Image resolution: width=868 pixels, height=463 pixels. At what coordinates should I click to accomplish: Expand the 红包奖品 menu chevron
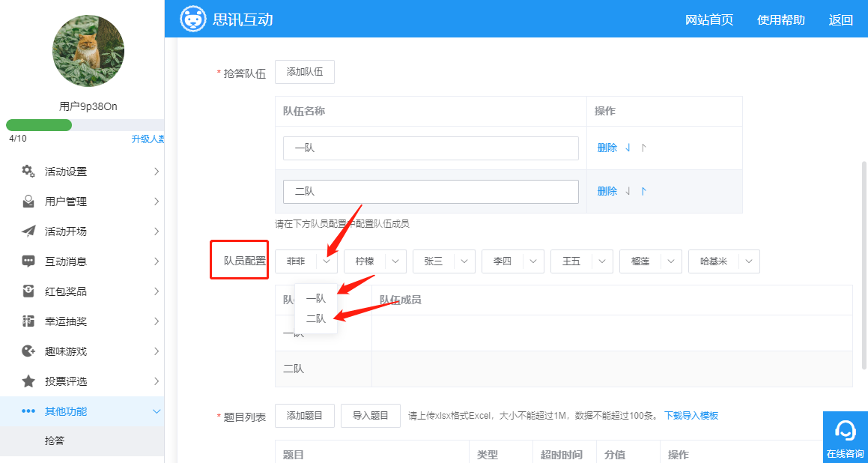tap(157, 291)
